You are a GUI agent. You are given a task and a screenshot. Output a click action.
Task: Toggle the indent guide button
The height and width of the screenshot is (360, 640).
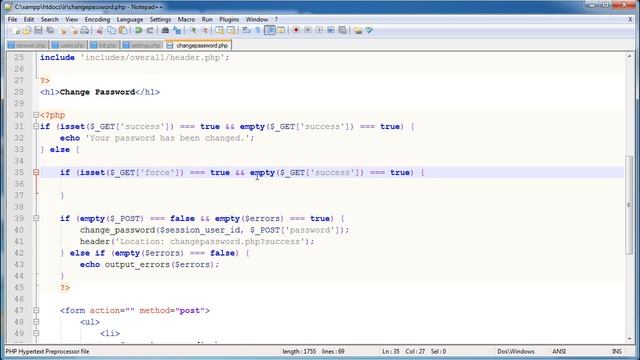pos(270,30)
